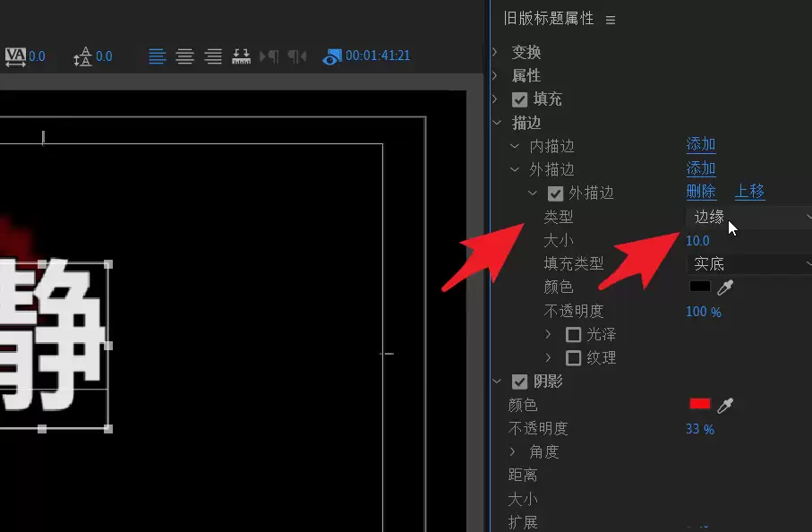
Task: Enable the 光泽 checkbox
Action: [573, 335]
